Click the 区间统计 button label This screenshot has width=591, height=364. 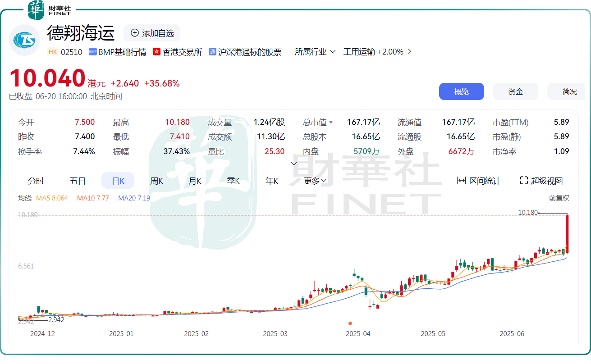point(485,181)
